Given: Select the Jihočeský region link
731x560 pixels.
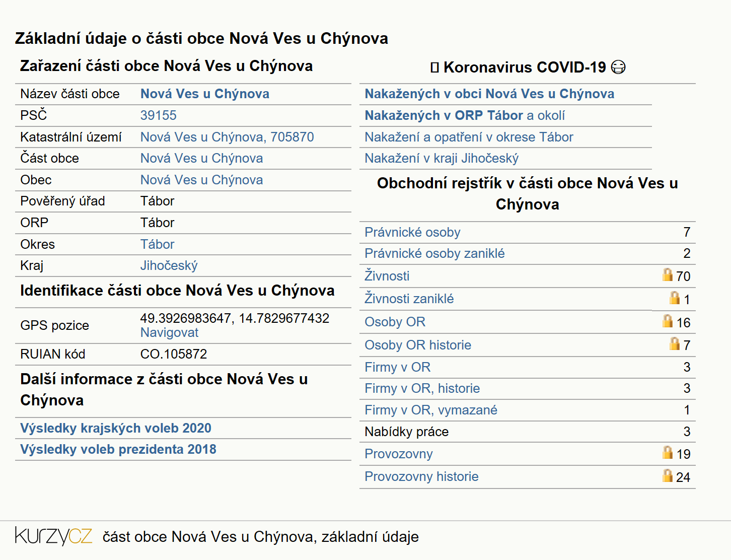Looking at the screenshot, I should point(169,265).
